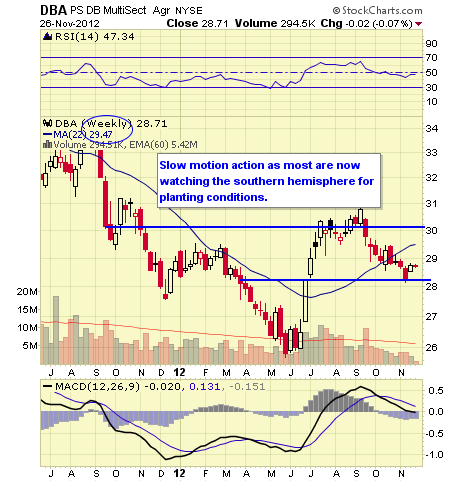Click the 0.5 label on the MACD axis
The height and width of the screenshot is (482, 460).
[436, 390]
